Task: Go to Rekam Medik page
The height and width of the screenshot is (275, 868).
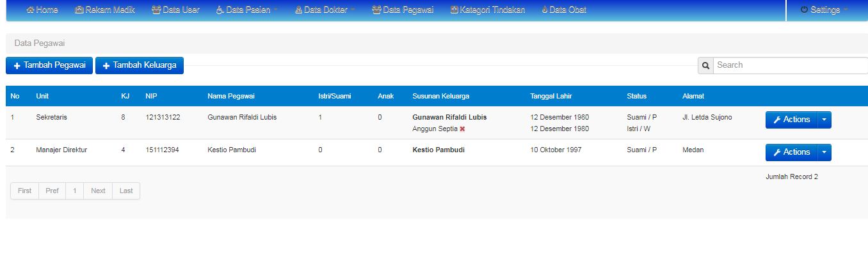Action: 104,10
